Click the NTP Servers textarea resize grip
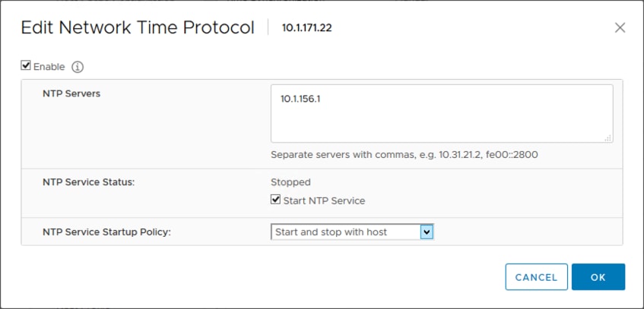 (x=608, y=138)
